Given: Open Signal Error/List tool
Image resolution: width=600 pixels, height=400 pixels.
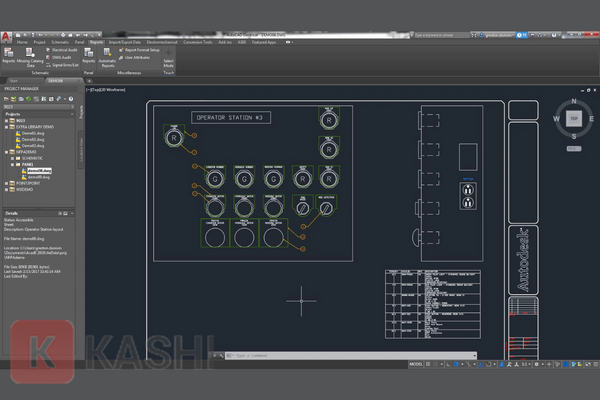Looking at the screenshot, I should click(x=62, y=65).
